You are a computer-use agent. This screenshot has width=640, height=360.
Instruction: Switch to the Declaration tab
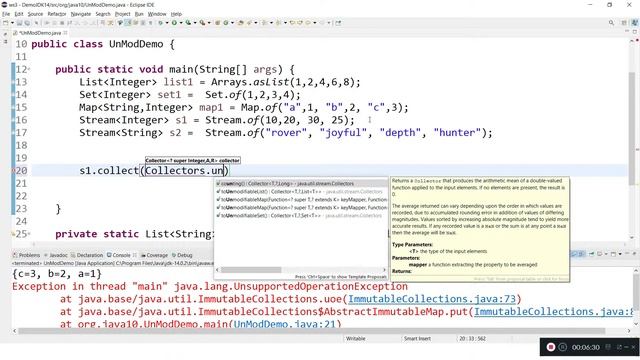point(87,255)
